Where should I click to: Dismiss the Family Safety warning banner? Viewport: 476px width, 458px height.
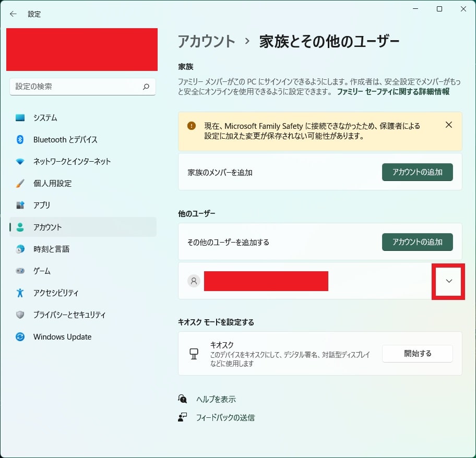(x=449, y=125)
